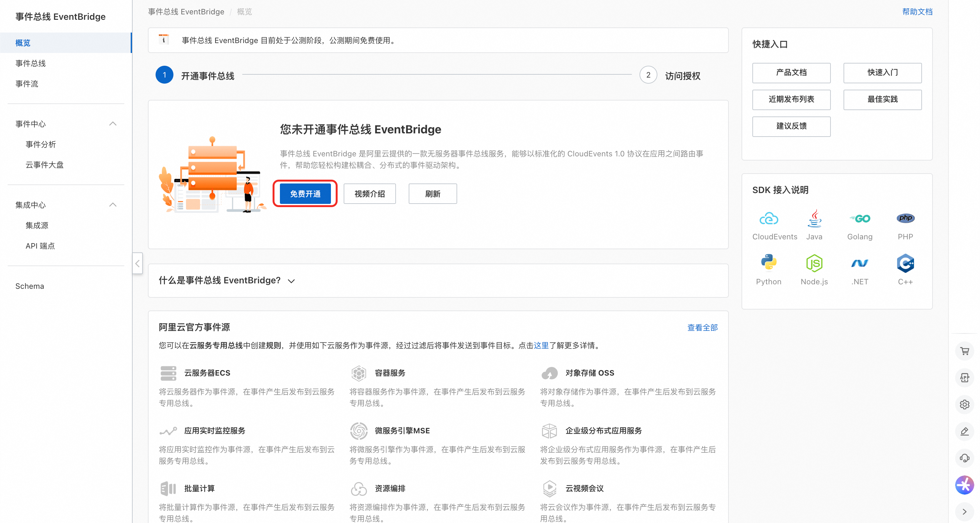Image resolution: width=980 pixels, height=523 pixels.
Task: Open the 近期发布列表 quick link
Action: 791,100
